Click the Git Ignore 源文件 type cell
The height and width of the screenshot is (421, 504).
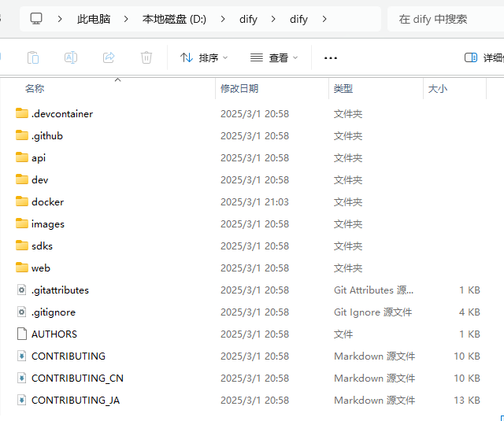pyautogui.click(x=372, y=312)
